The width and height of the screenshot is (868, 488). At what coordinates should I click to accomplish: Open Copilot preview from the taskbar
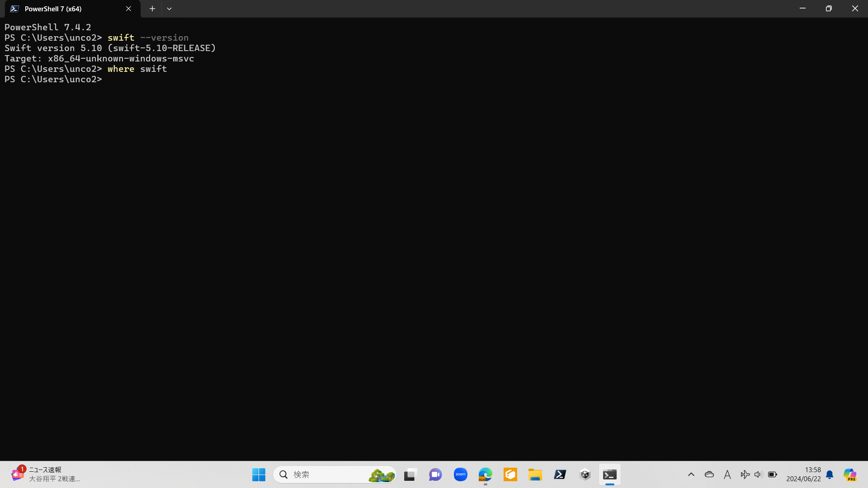[850, 474]
